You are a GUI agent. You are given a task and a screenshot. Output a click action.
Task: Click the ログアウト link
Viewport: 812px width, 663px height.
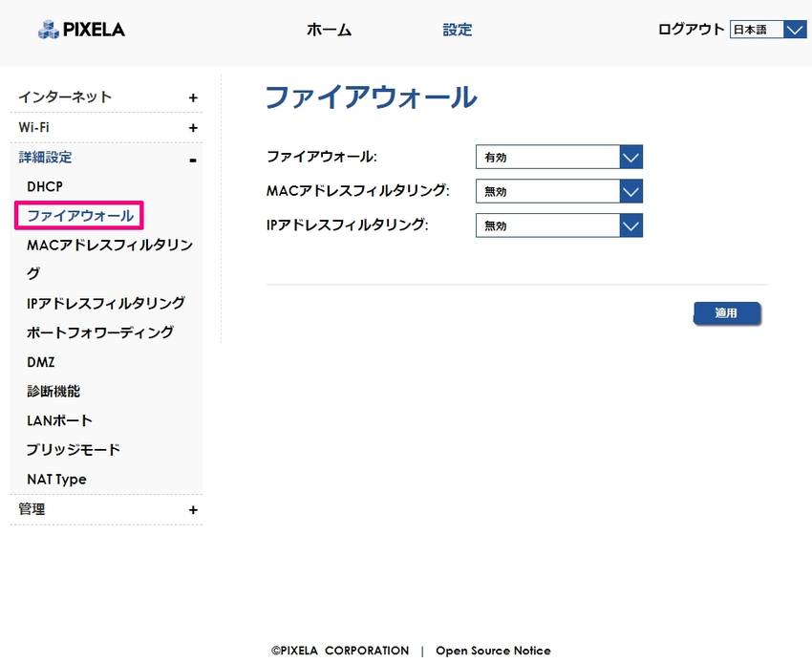point(691,29)
